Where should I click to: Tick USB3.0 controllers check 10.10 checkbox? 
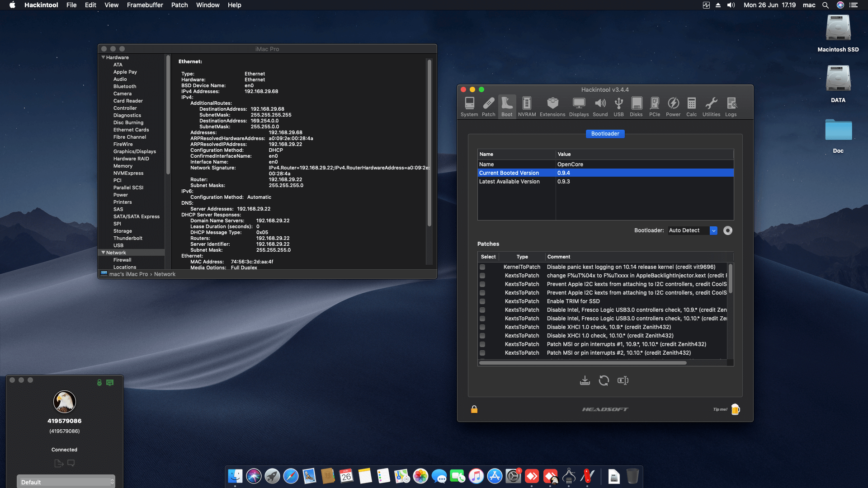click(482, 319)
